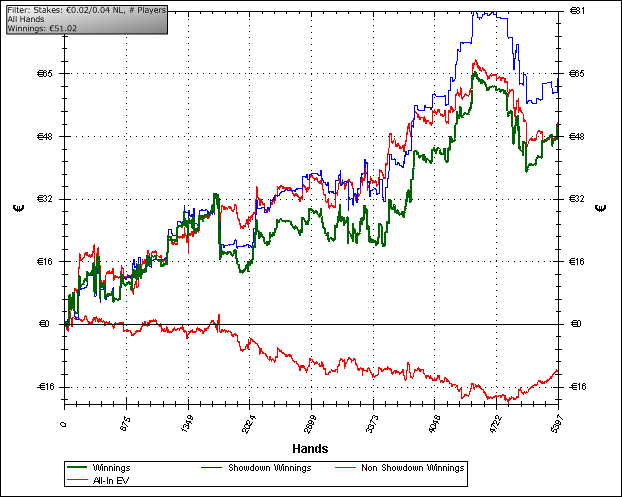Click the '€48' label on the right y-axis
This screenshot has width=622, height=497.
(577, 136)
